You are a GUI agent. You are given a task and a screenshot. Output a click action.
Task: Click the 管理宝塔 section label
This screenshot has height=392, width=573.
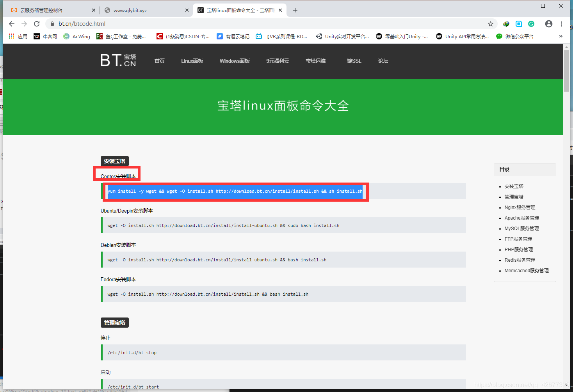click(115, 323)
